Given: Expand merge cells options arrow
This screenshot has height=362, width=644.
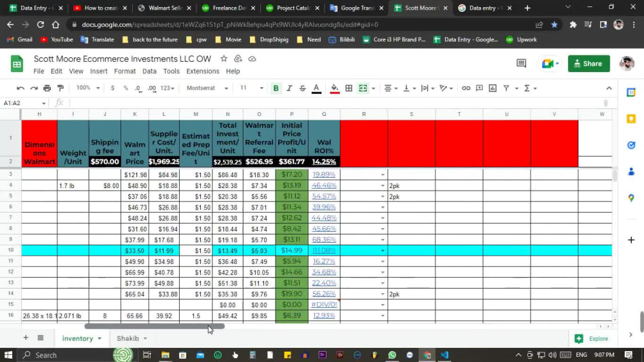Looking at the screenshot, I should (374, 88).
